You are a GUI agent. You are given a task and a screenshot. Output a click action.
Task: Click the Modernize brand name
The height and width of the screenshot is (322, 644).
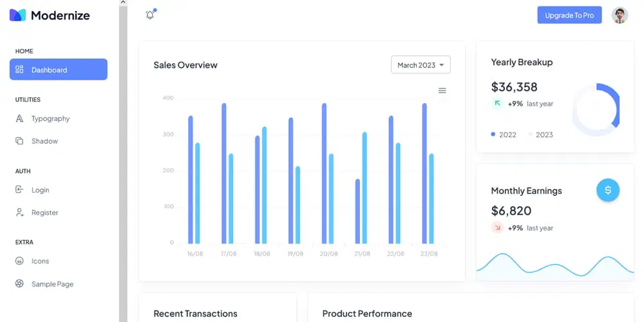point(61,15)
